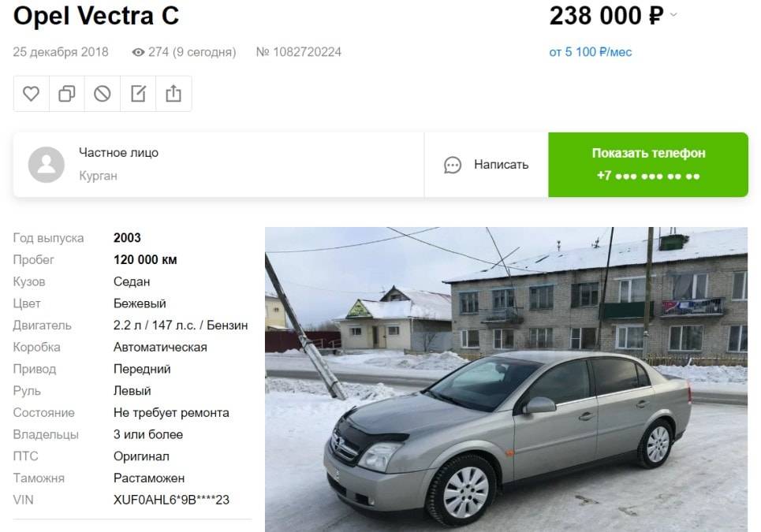Click the chat bubble icon
Viewport: 761px width, 532px height.
pos(453,165)
